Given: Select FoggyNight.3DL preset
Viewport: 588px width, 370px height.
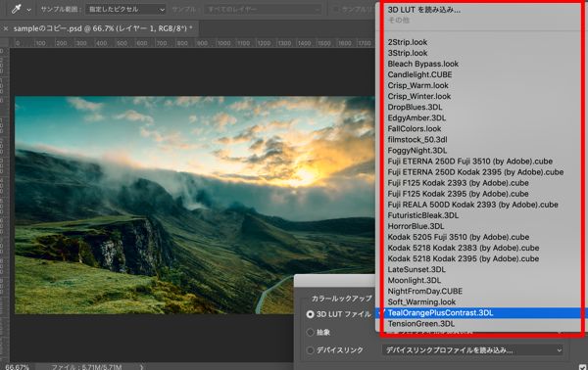Looking at the screenshot, I should click(417, 151).
